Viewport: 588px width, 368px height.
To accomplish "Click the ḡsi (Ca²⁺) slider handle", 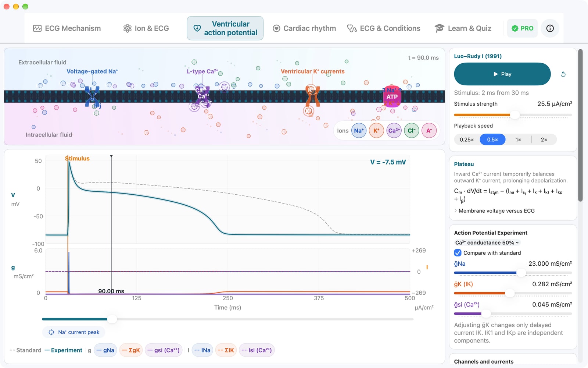I will [x=486, y=314].
